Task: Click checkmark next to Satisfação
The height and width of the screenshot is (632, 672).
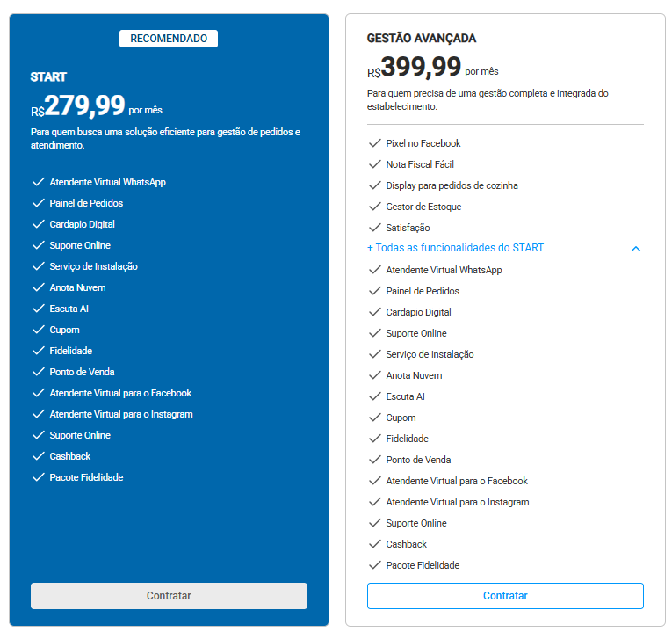Action: (x=375, y=228)
